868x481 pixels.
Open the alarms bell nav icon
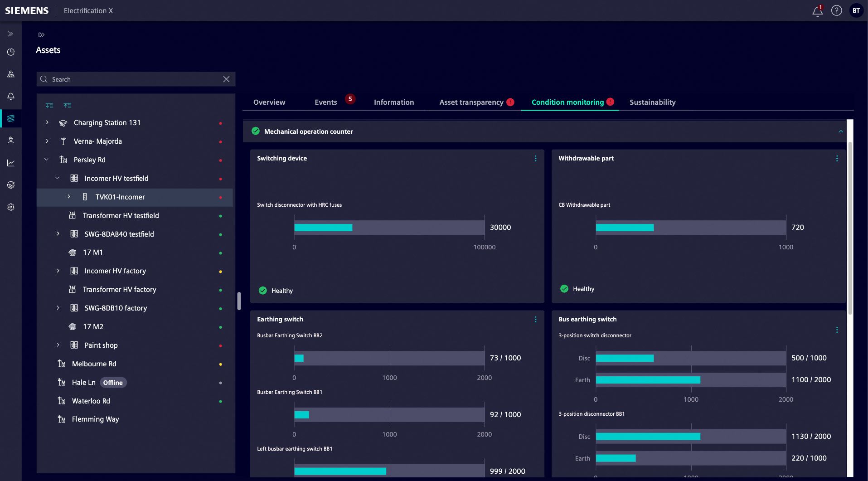point(11,96)
